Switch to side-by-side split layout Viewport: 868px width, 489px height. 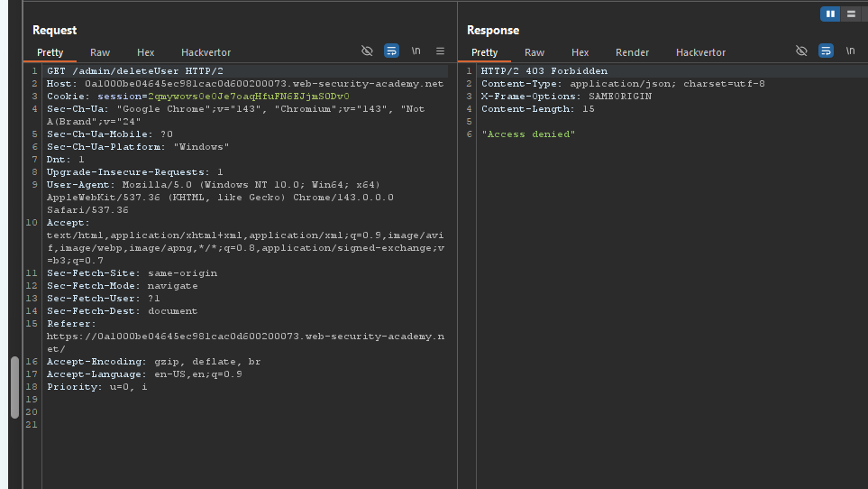click(x=830, y=14)
